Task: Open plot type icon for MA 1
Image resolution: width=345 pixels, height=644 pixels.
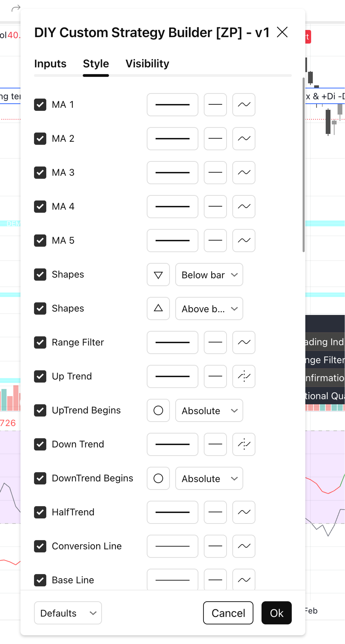Action: (244, 105)
